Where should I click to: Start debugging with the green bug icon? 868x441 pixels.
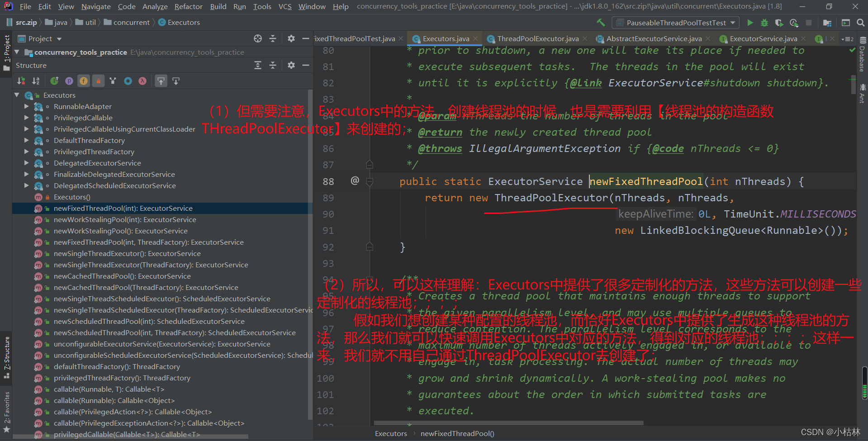tap(764, 23)
